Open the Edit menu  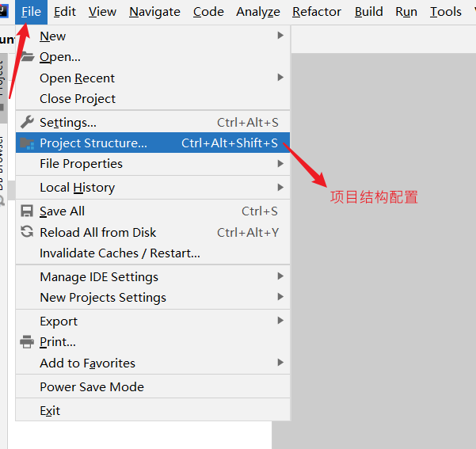coord(65,12)
